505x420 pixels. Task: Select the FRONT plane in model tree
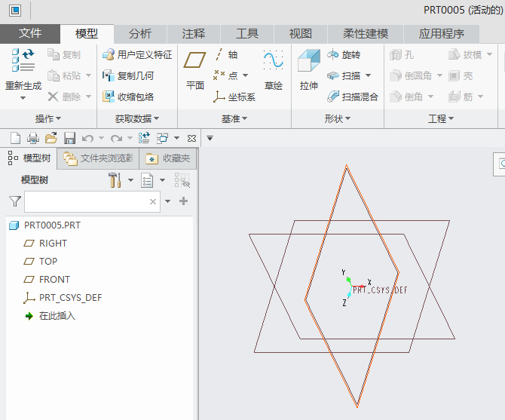click(x=54, y=280)
